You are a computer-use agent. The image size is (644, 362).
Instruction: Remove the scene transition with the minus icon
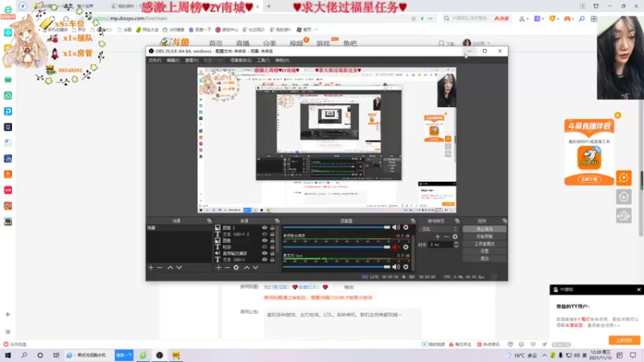[x=447, y=237]
